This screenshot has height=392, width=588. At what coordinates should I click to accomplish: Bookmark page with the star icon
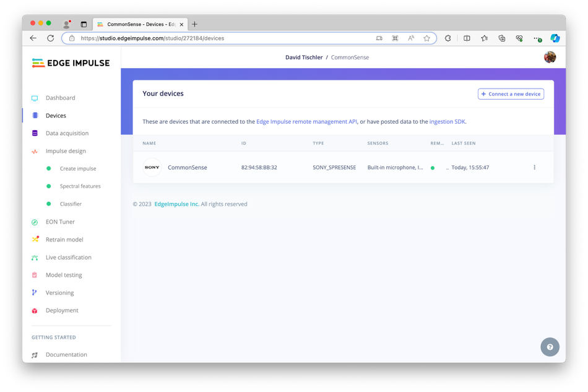point(426,38)
